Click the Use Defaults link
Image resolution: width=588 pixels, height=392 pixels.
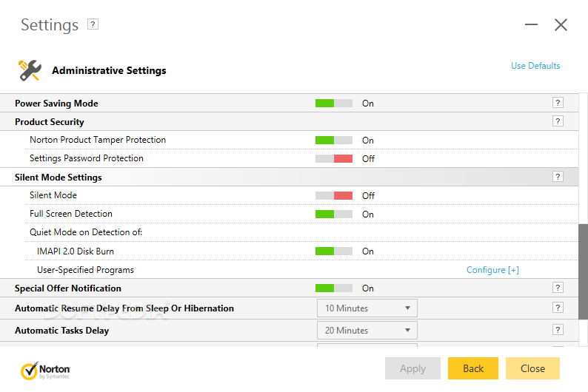pos(535,66)
